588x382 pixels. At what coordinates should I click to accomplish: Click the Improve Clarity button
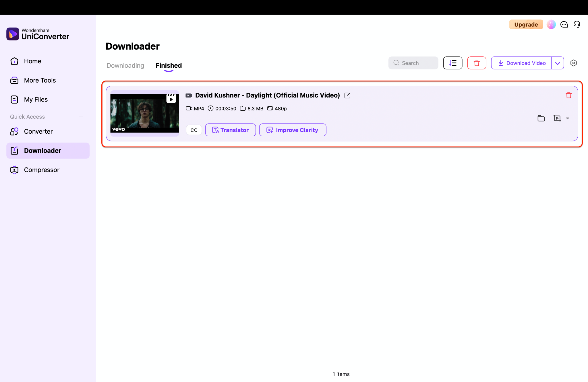click(293, 130)
